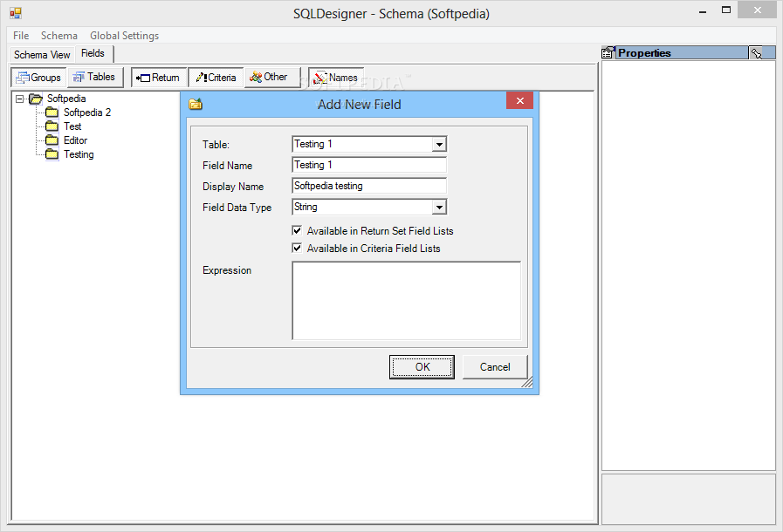Open the Field Data Type dropdown

439,207
